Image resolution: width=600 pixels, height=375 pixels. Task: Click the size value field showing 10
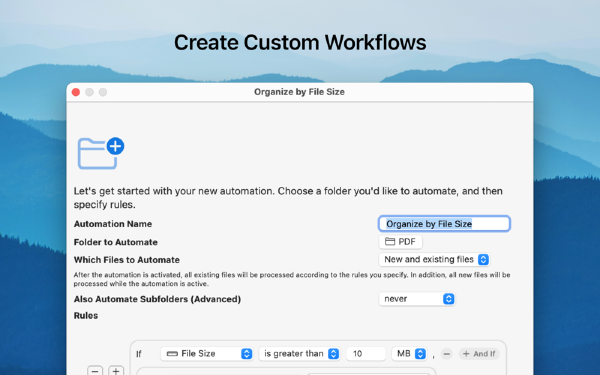point(366,354)
